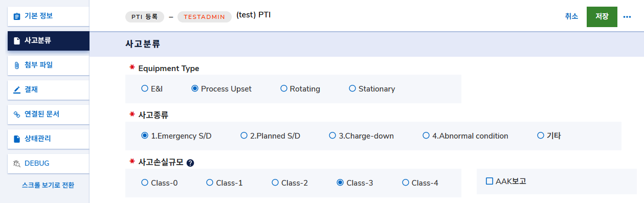The height and width of the screenshot is (203, 644).
Task: Click the 취소 cancel link
Action: point(572,16)
